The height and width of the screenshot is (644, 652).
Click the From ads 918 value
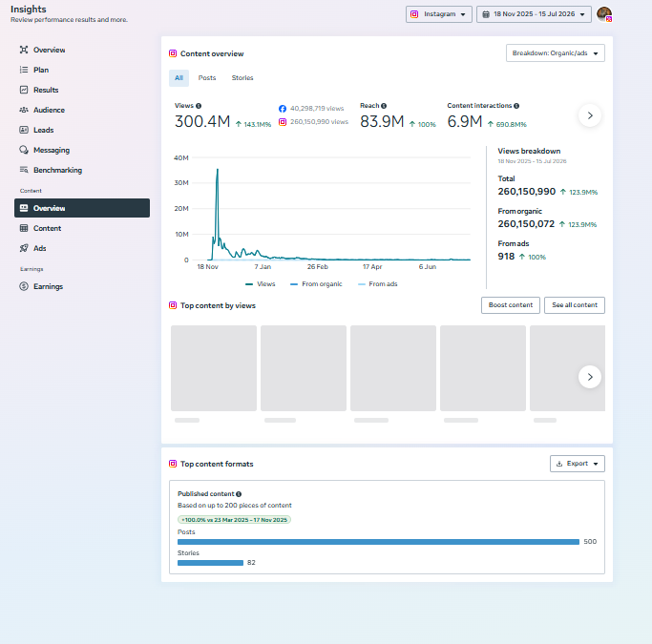click(506, 257)
